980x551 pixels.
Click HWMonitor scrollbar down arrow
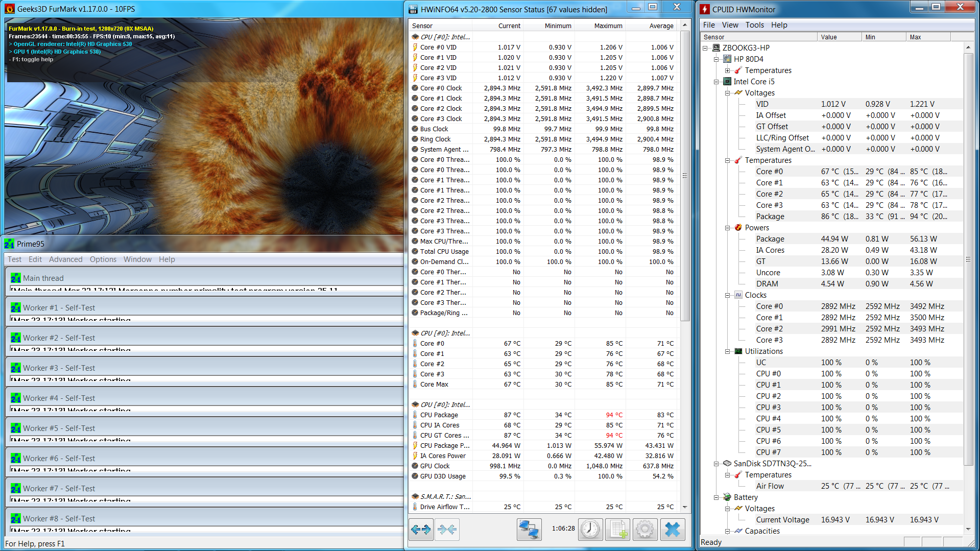(x=968, y=530)
